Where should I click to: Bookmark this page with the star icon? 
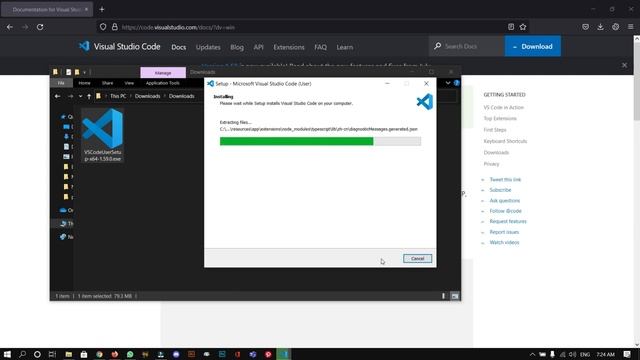(x=523, y=27)
